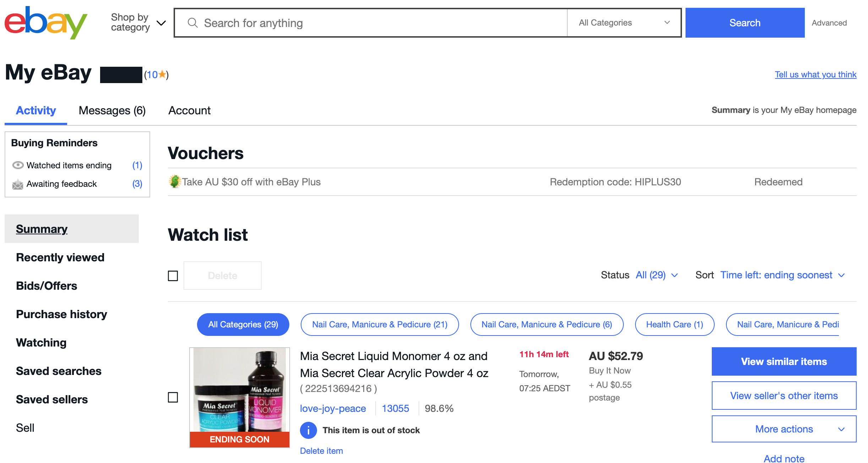868x463 pixels.
Task: Click the feedback star icon beside 10
Action: 162,74
